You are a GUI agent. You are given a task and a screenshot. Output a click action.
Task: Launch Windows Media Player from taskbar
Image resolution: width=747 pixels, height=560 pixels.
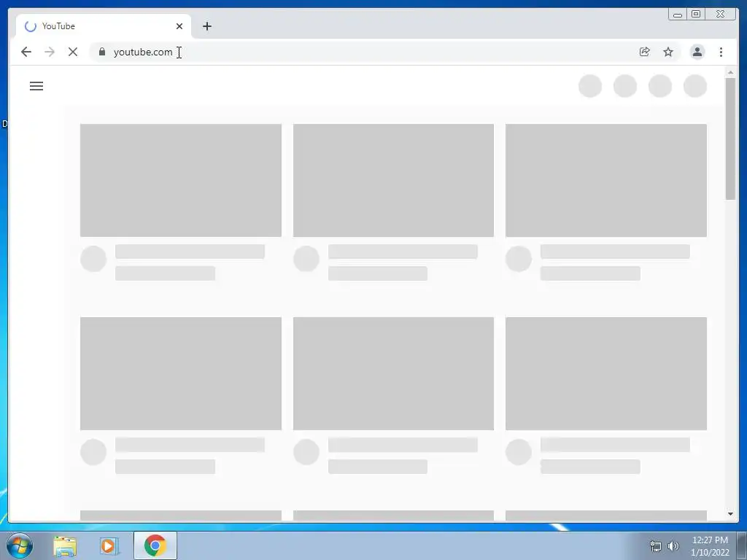[x=109, y=545]
